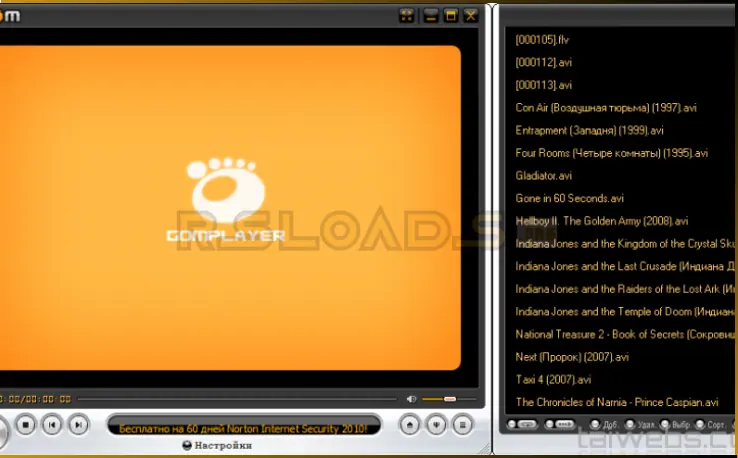This screenshot has height=458, width=738.
Task: Click the speaker mute icon
Action: (411, 399)
